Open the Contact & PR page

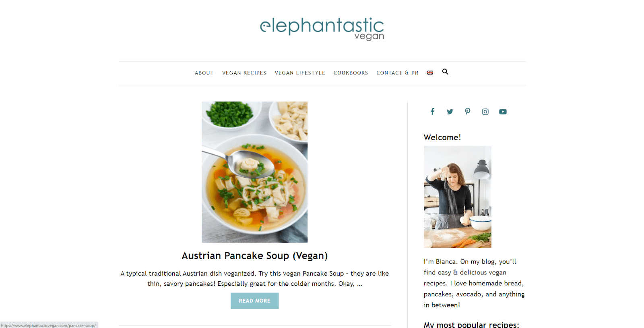click(397, 73)
